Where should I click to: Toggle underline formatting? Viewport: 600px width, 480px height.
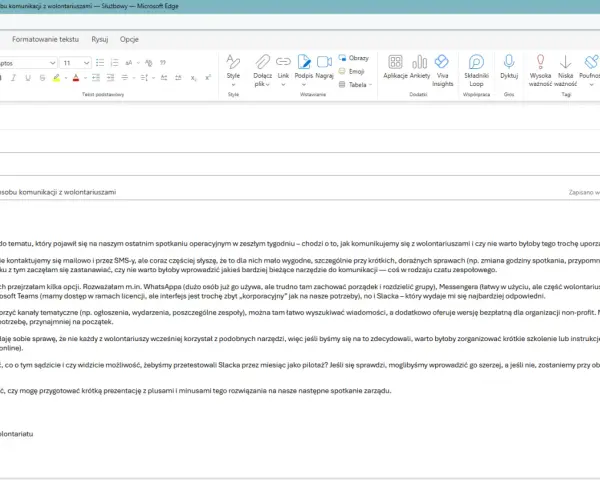click(28, 78)
